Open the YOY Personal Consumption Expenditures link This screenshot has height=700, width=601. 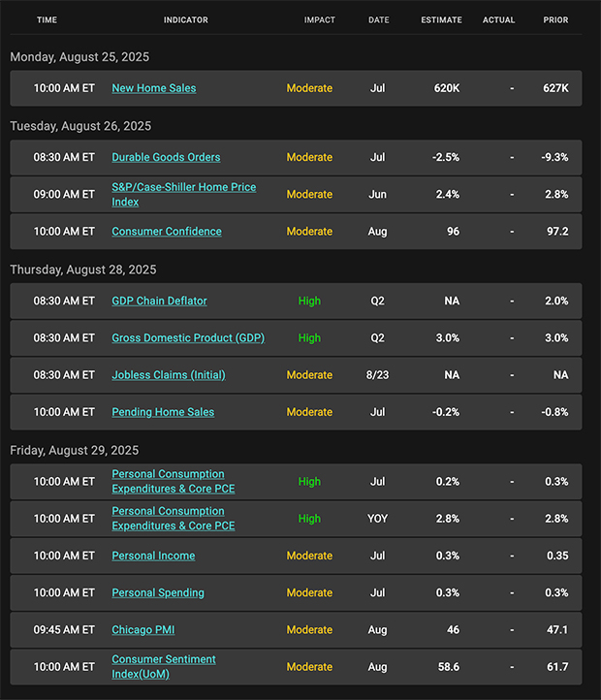click(x=174, y=519)
